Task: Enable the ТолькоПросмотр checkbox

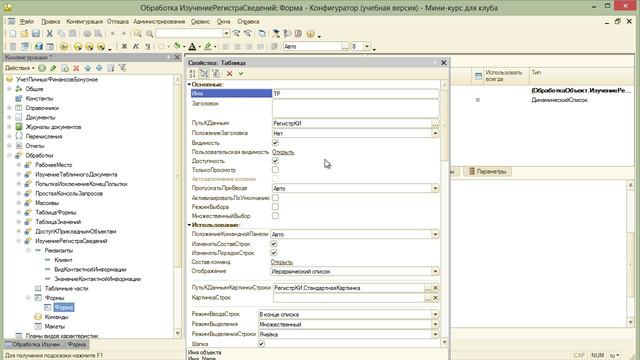Action: [275, 170]
